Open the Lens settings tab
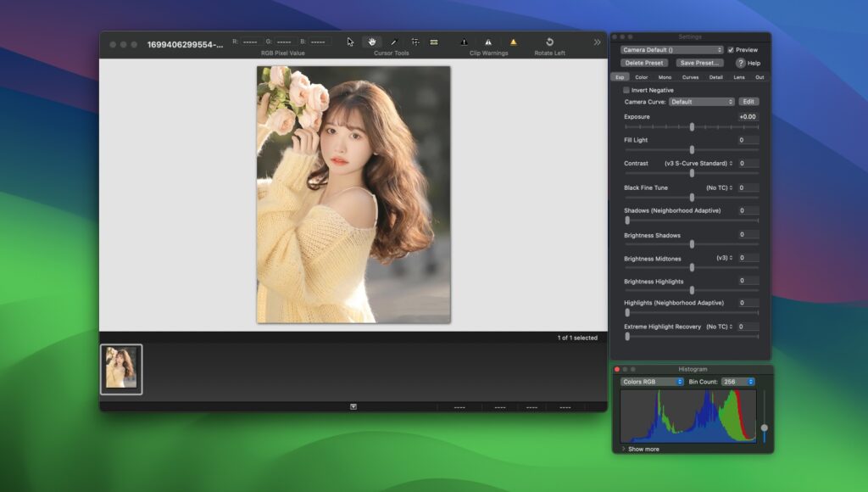This screenshot has height=492, width=868. (738, 76)
